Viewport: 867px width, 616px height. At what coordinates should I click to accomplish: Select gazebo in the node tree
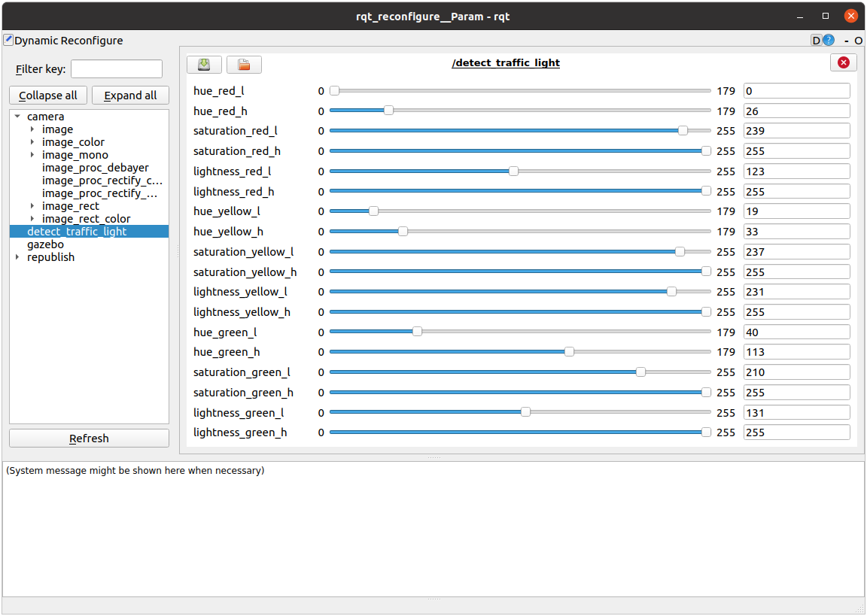[45, 244]
